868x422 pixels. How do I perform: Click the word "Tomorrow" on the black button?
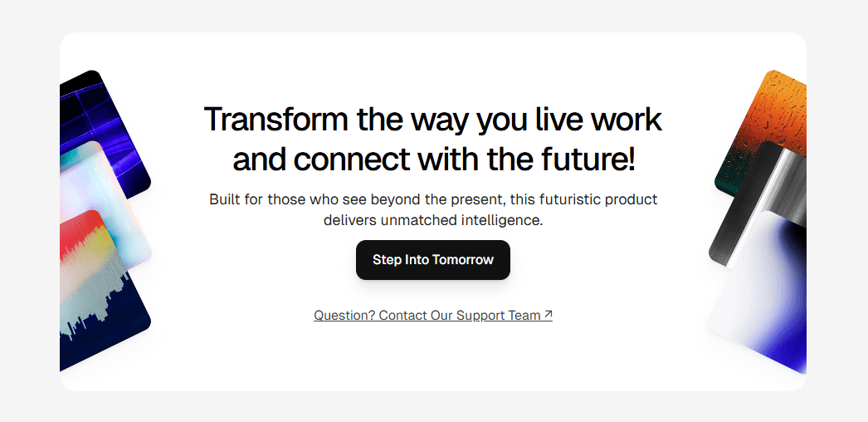pyautogui.click(x=463, y=260)
